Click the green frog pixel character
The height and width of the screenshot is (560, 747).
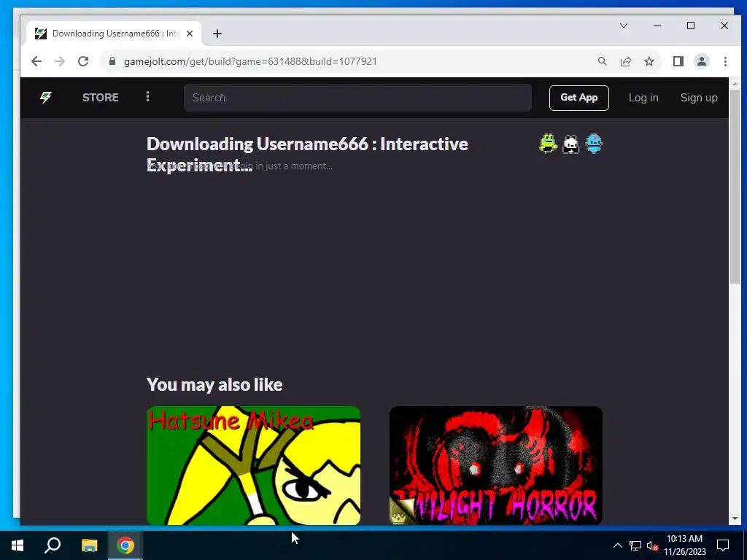point(548,144)
